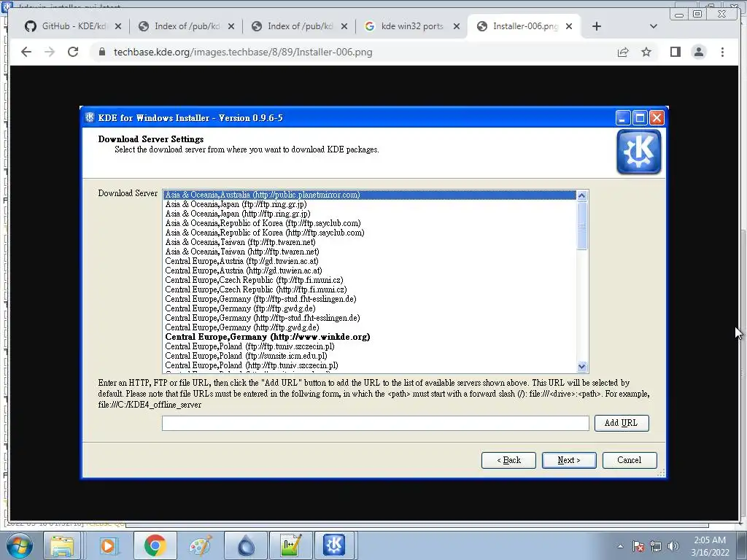
Task: Open Notepad++ taskbar icon
Action: [291, 545]
